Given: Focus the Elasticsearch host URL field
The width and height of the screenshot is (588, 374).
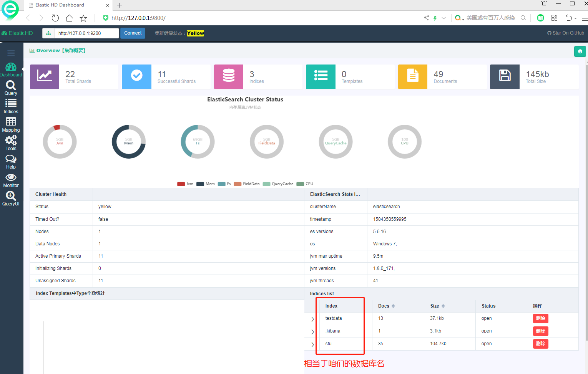Looking at the screenshot, I should (87, 33).
